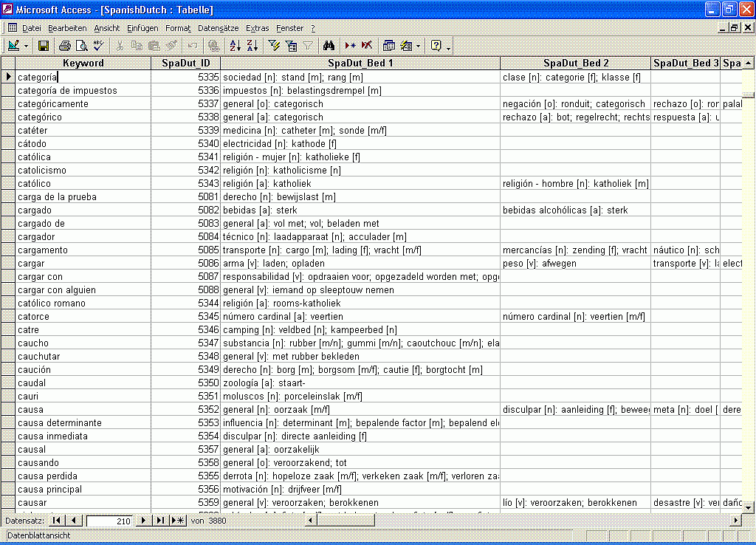
Task: Click cell 'medicina [n]: catheter [m]; sonde [m/f]'
Action: click(360, 130)
